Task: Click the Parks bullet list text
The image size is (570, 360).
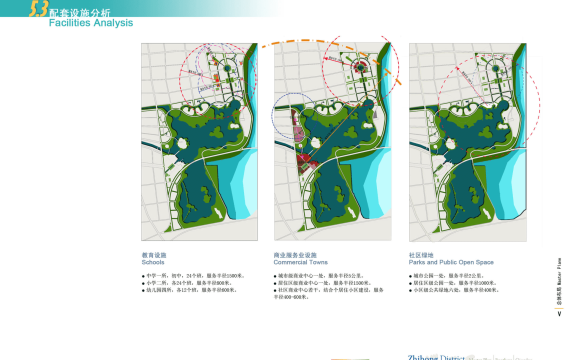Action: point(454,283)
